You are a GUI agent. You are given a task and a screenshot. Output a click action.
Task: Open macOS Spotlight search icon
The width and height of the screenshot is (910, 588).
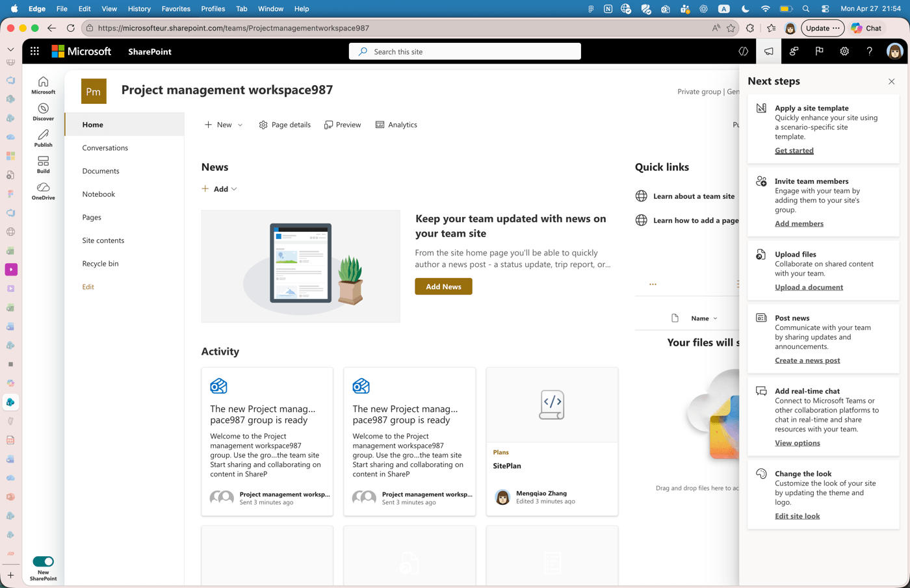click(x=806, y=8)
